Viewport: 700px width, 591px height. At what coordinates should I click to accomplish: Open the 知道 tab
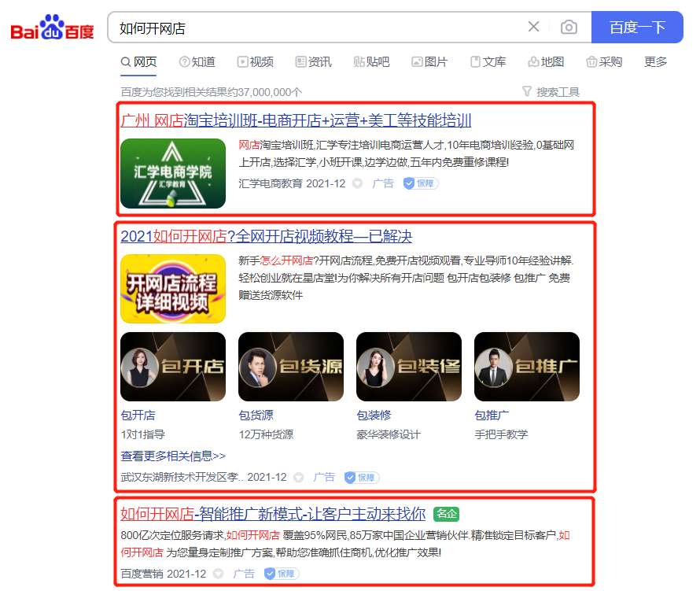197,62
